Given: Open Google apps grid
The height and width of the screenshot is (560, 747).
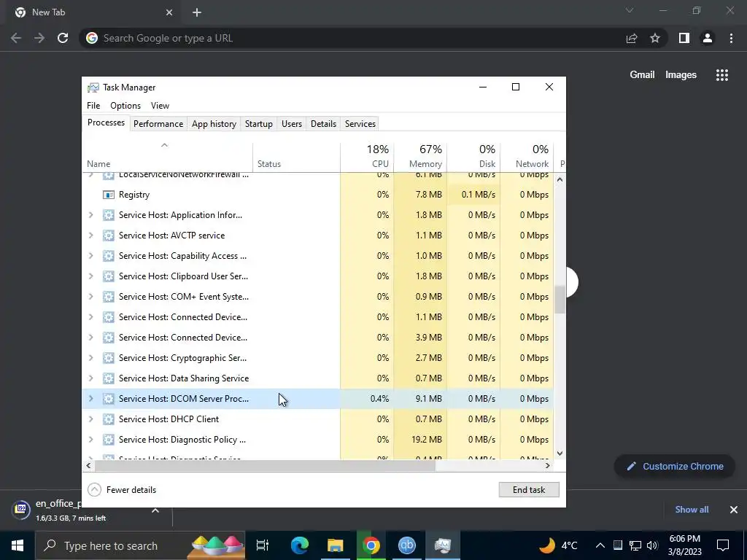Looking at the screenshot, I should click(722, 75).
